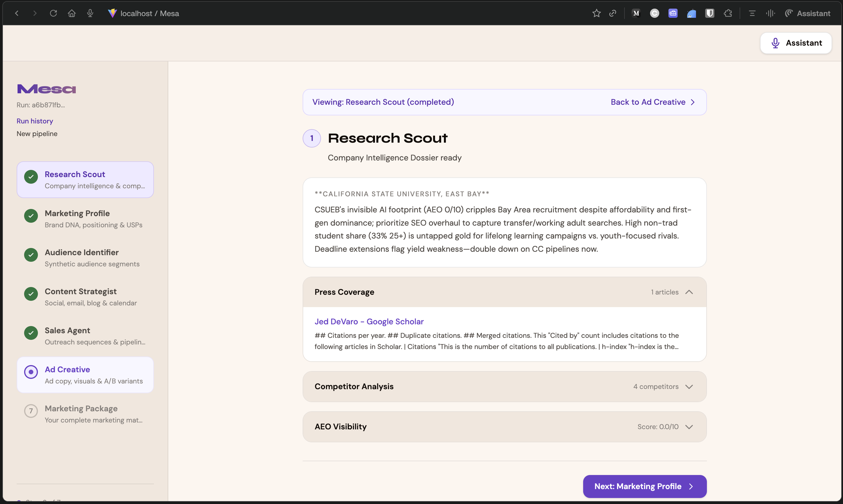This screenshot has width=843, height=504.
Task: Open Jed DeVaro Google Scholar link
Action: point(369,321)
